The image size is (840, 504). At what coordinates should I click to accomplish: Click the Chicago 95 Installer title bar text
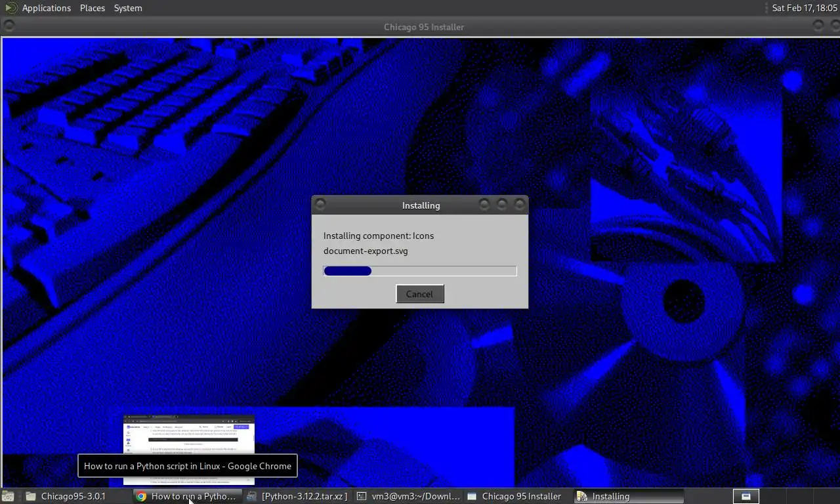point(424,27)
